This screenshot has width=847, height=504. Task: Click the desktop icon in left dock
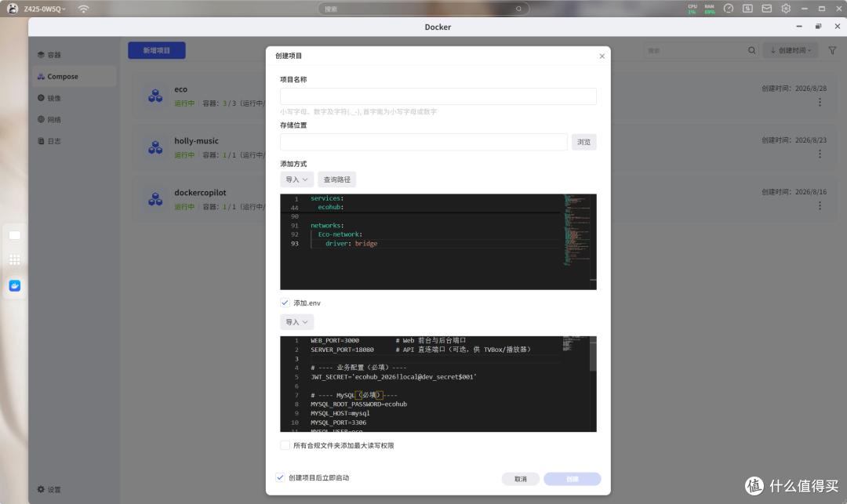tap(15, 236)
